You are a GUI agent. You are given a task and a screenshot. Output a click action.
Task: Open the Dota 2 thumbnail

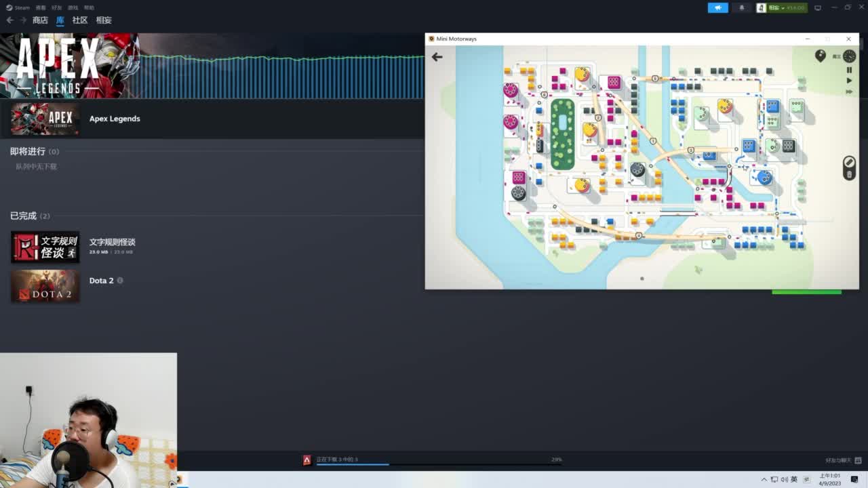click(45, 286)
